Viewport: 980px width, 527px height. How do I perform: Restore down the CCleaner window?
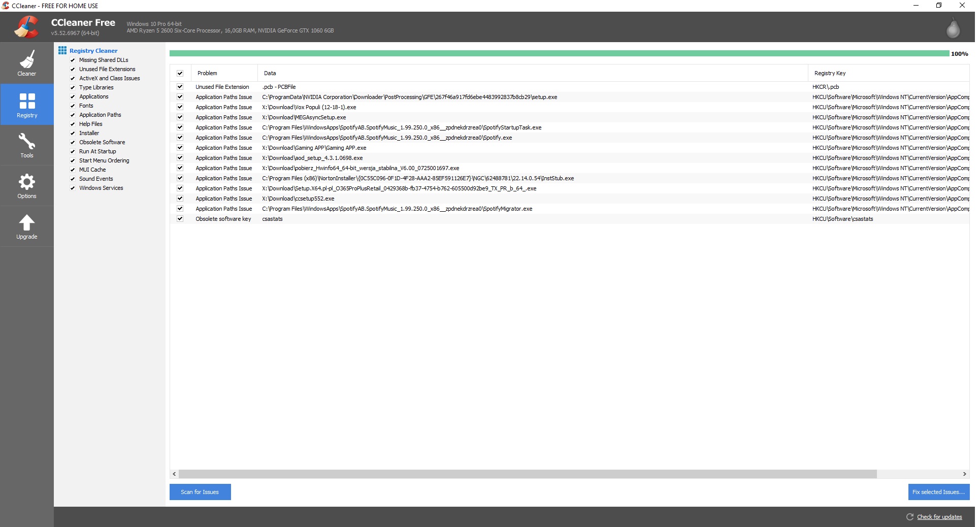[x=939, y=6]
